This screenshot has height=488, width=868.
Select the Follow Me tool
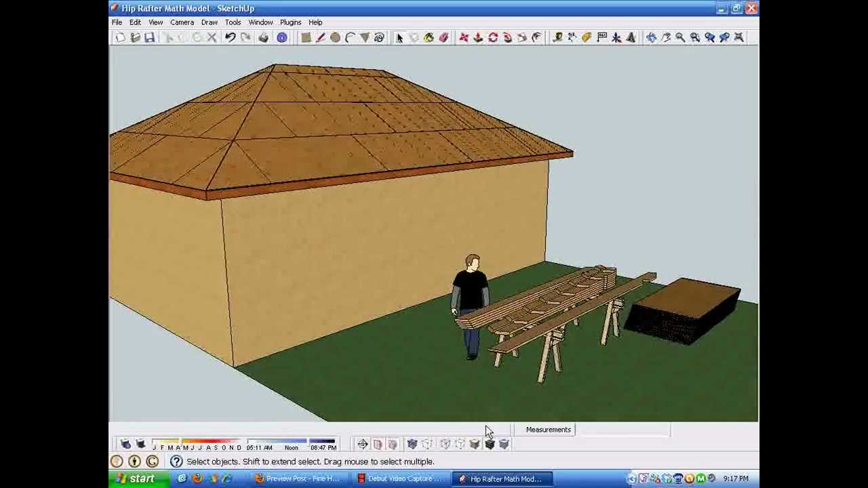[x=507, y=38]
